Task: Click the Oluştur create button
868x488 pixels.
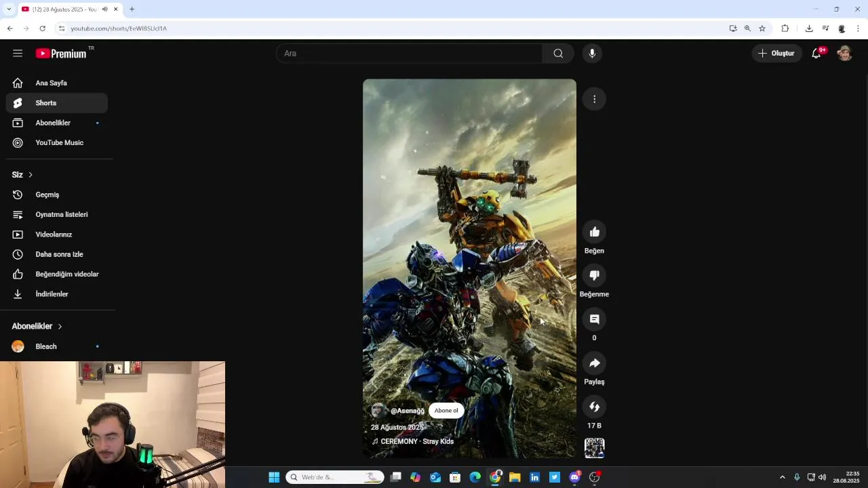Action: click(x=777, y=54)
